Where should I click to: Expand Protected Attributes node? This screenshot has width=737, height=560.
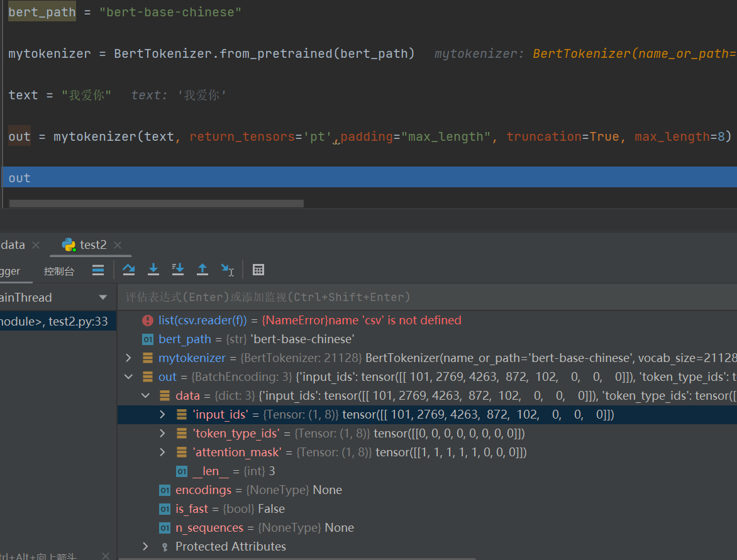146,546
